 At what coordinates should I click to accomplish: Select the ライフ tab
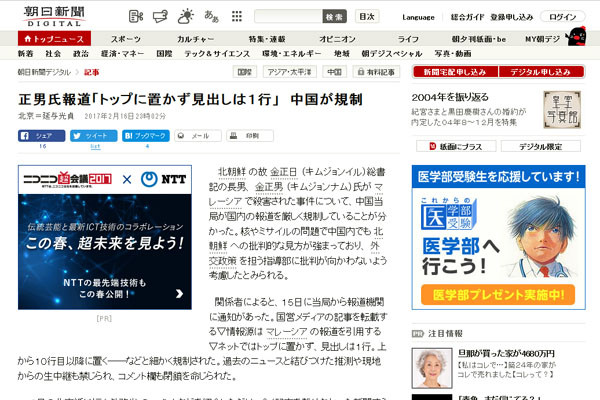408,39
